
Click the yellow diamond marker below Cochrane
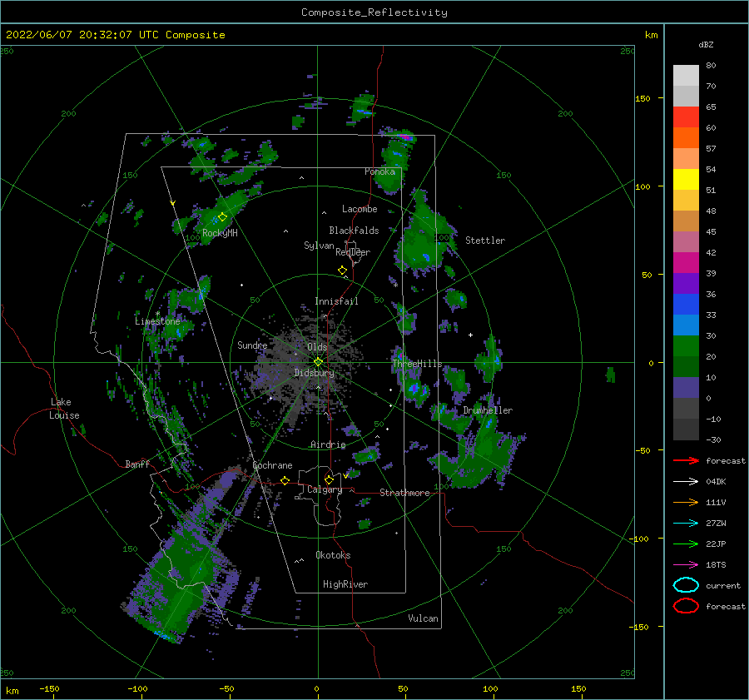tap(285, 480)
